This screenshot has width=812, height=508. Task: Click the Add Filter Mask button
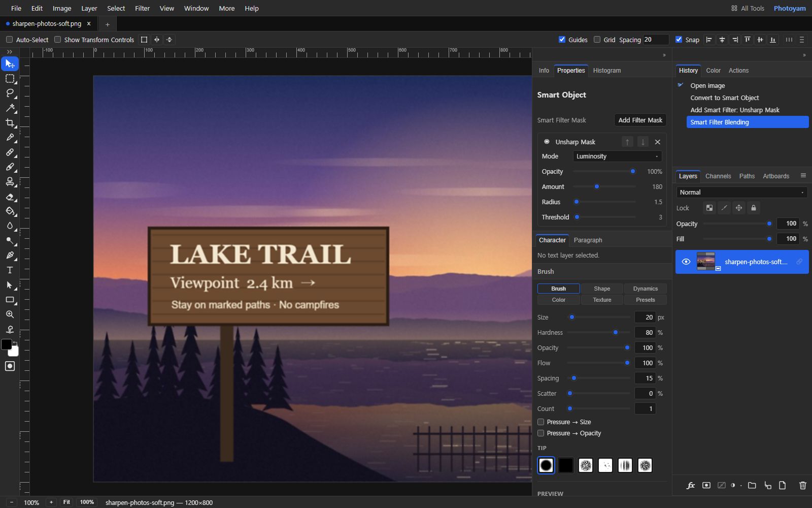[x=640, y=120]
